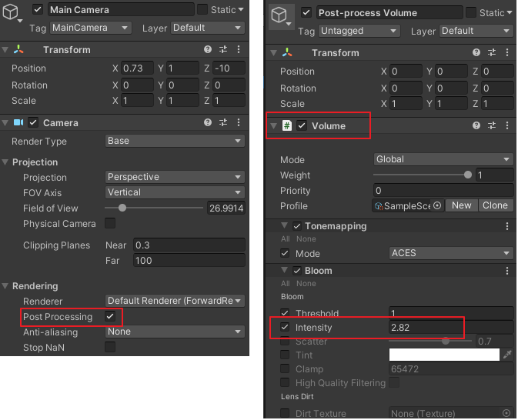The width and height of the screenshot is (518, 420).
Task: Open the Renderer dropdown
Action: pyautogui.click(x=175, y=301)
